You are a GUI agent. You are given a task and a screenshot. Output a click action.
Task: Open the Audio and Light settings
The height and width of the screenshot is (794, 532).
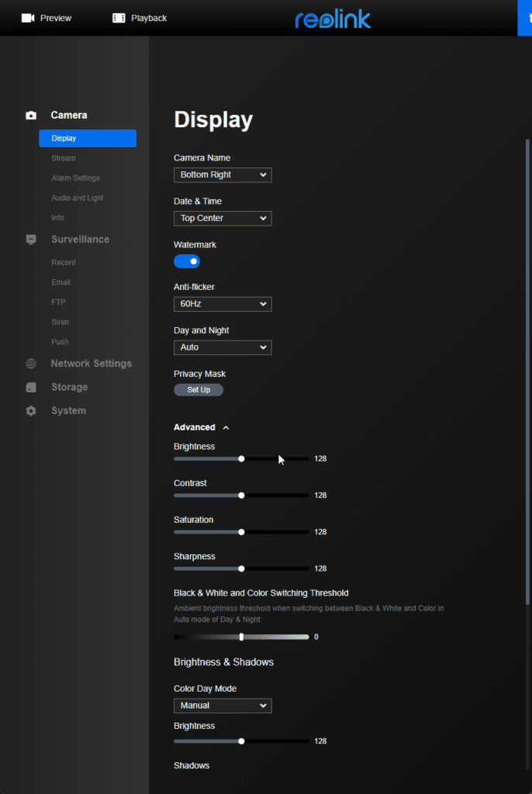[78, 198]
